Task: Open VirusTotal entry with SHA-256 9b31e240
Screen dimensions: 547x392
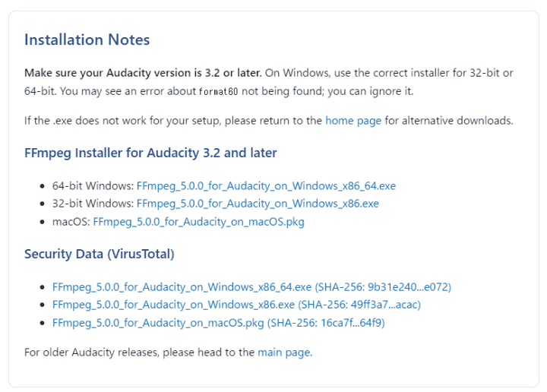Action: click(x=251, y=286)
